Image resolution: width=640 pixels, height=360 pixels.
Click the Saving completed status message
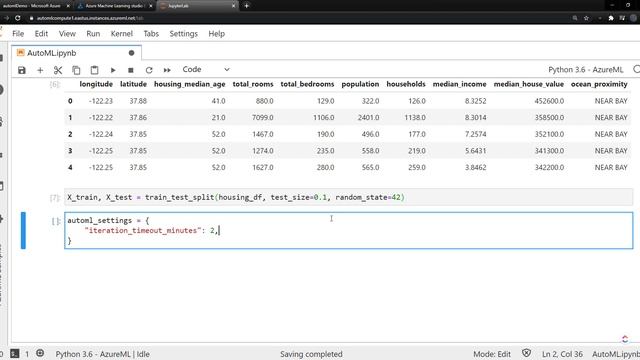click(x=311, y=354)
